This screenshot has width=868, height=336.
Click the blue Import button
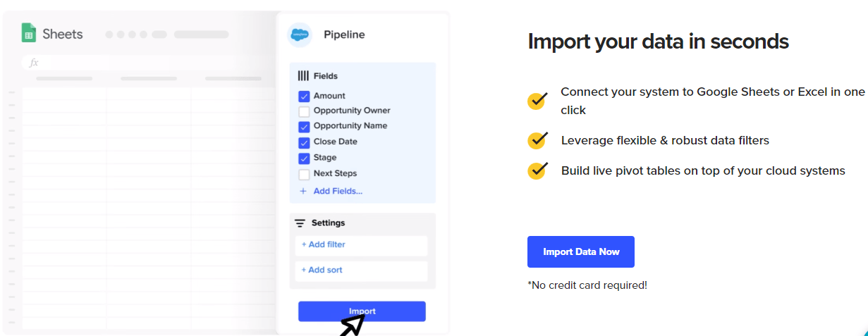[x=362, y=311]
